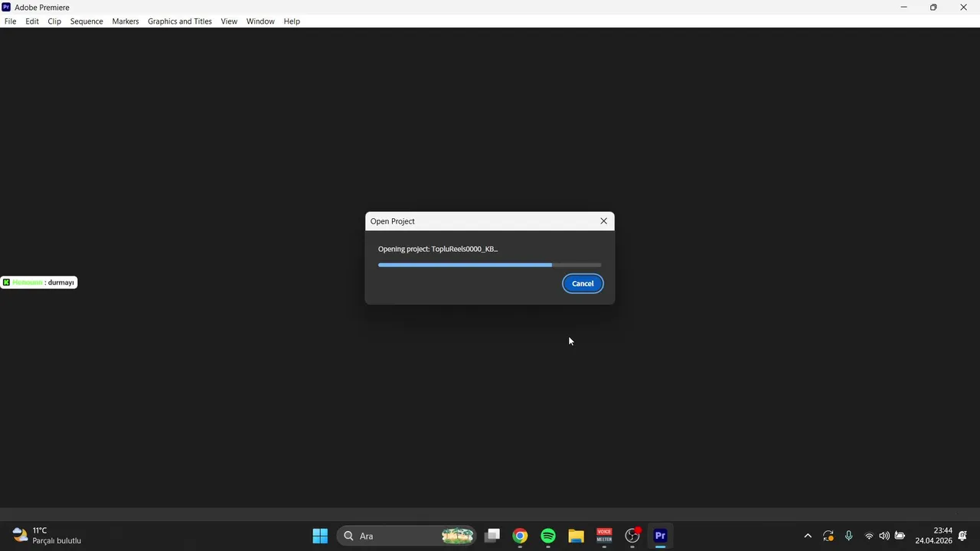Viewport: 980px width, 551px height.
Task: Open the Edit menu
Action: 32,21
